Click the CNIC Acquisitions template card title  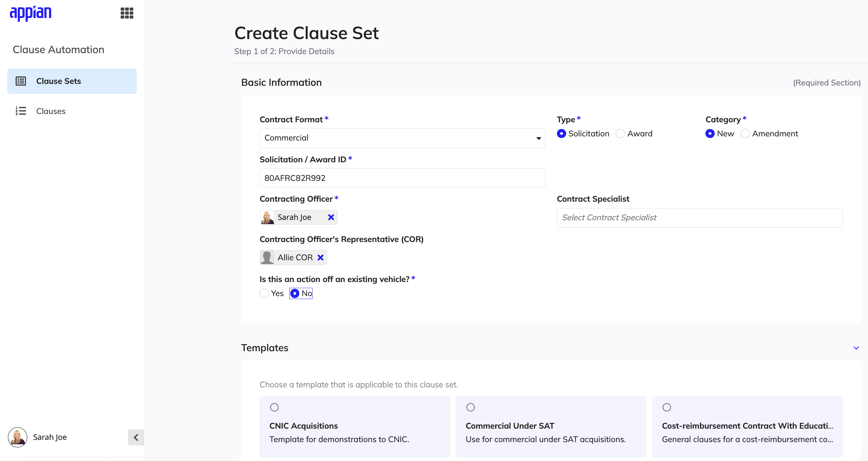[x=303, y=426]
